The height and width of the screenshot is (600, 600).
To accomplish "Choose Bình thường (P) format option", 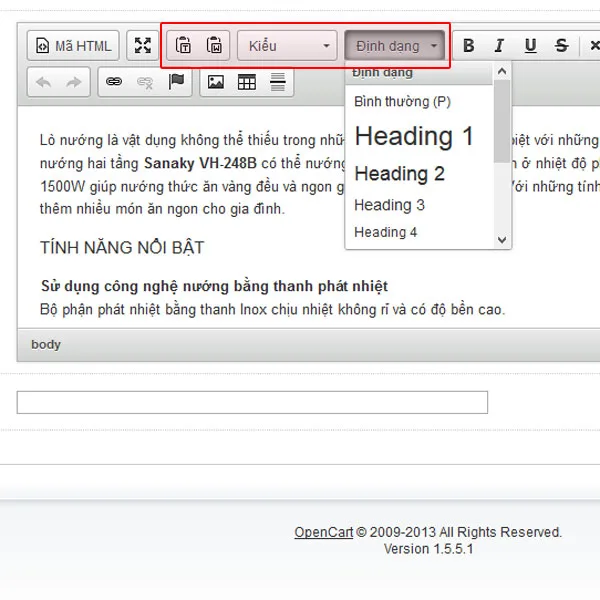I will pos(402,102).
